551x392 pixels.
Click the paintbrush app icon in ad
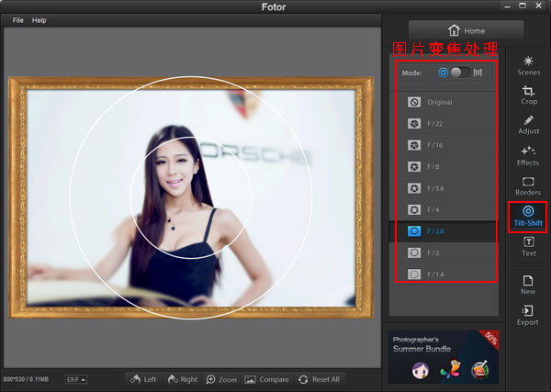480,370
